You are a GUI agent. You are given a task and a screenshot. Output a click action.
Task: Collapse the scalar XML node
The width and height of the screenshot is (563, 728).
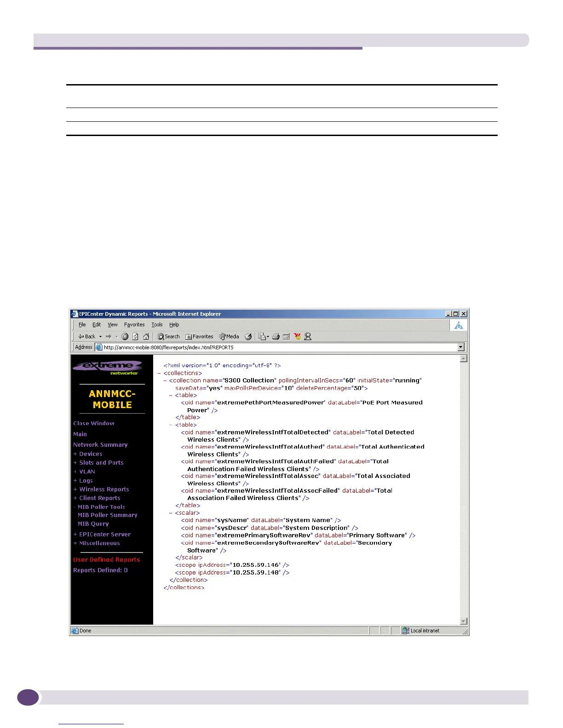tap(171, 513)
